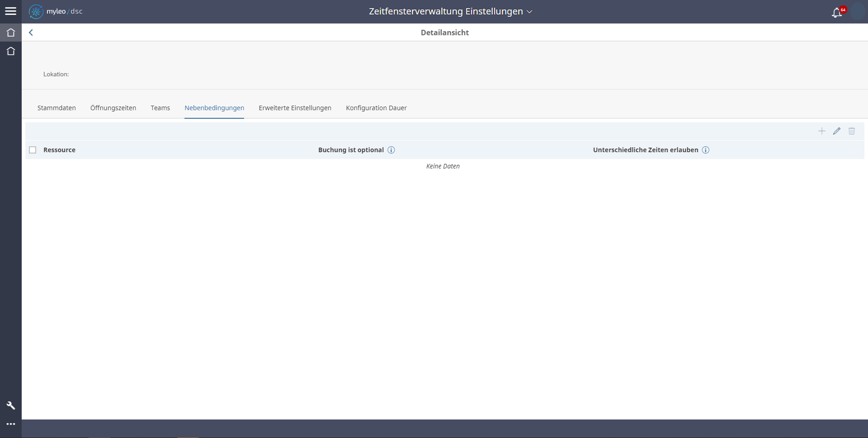Click the first home icon in sidebar
Screen dimensions: 868x438
(11, 33)
